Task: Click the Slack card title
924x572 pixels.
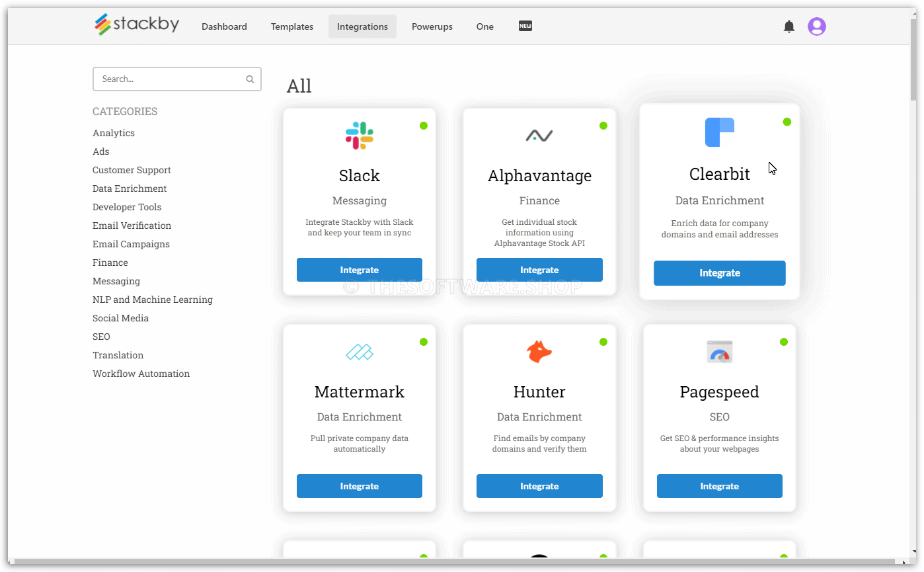Action: coord(360,176)
